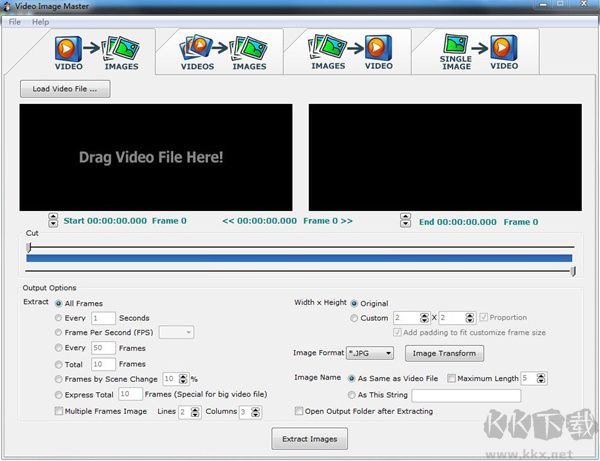
Task: Open the Help menu
Action: click(40, 22)
